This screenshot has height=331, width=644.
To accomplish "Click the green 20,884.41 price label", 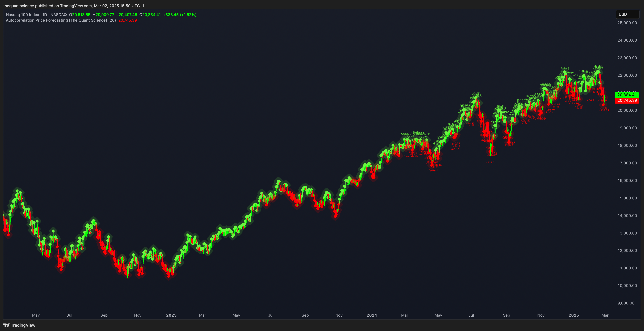I will point(627,95).
